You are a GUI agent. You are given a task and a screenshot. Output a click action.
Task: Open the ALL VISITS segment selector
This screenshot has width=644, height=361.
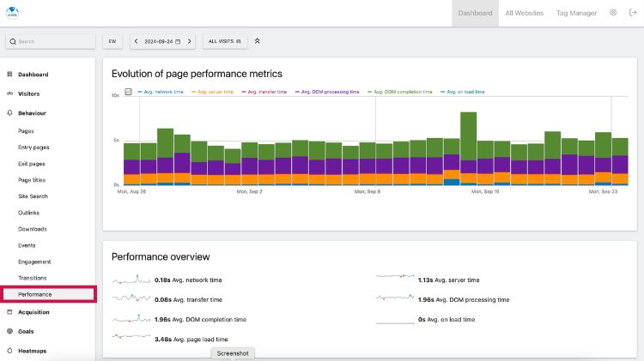tap(225, 41)
